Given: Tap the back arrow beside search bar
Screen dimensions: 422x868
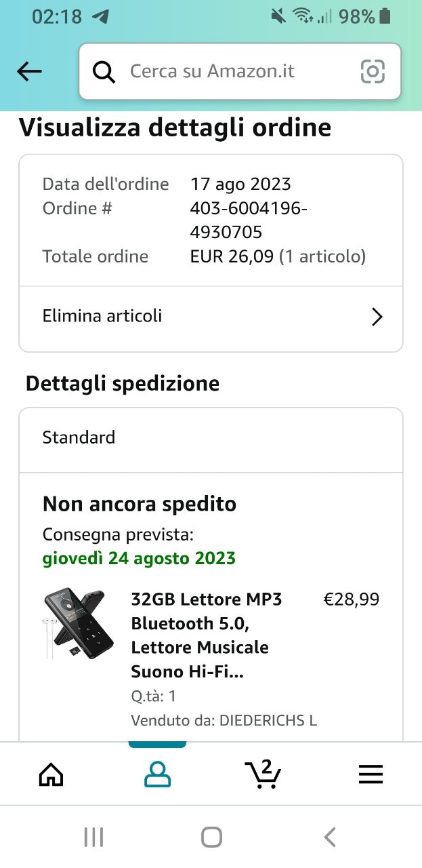Looking at the screenshot, I should (x=30, y=71).
